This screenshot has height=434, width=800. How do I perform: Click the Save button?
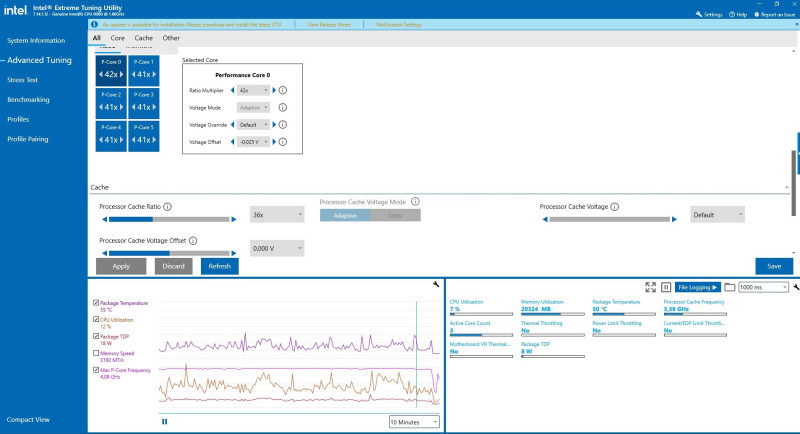tap(774, 266)
